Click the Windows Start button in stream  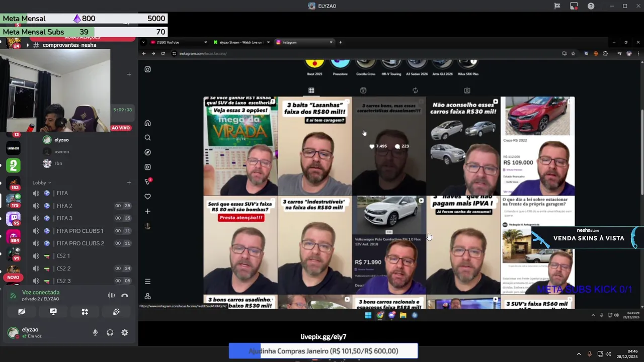368,315
